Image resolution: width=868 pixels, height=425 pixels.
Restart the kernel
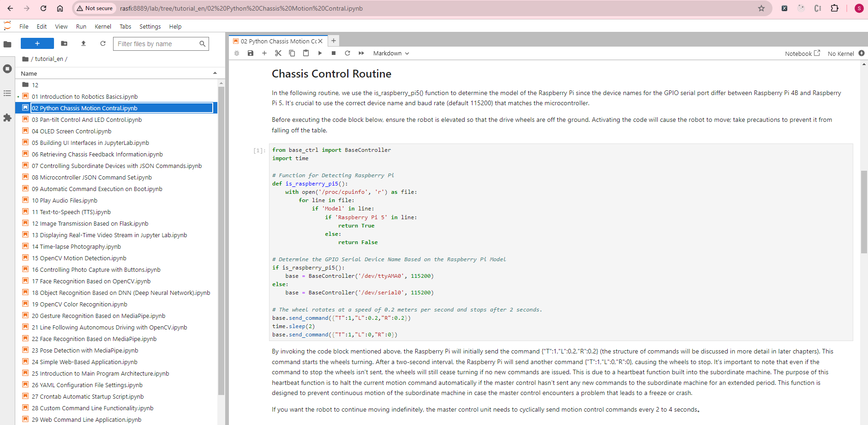point(347,53)
